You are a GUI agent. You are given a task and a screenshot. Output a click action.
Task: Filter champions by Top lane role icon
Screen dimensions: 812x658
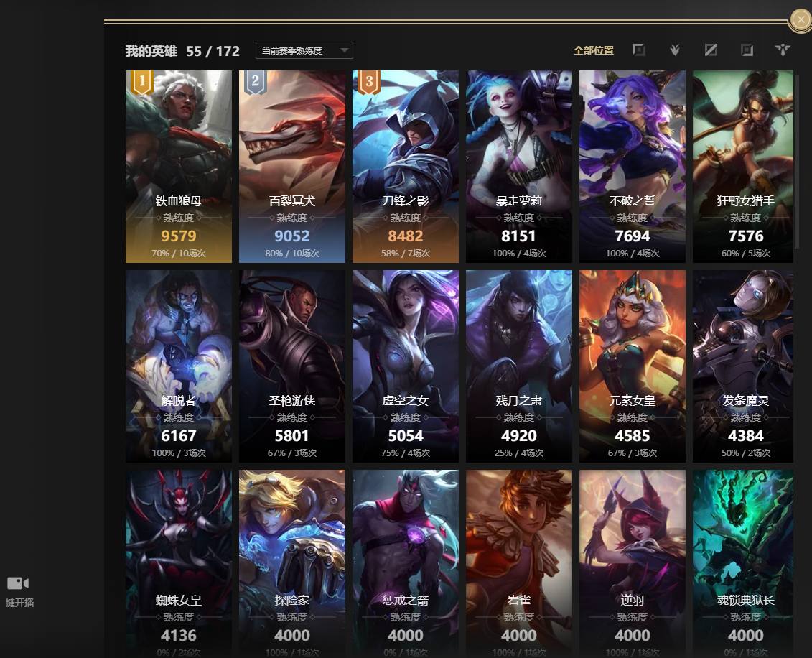click(x=639, y=50)
